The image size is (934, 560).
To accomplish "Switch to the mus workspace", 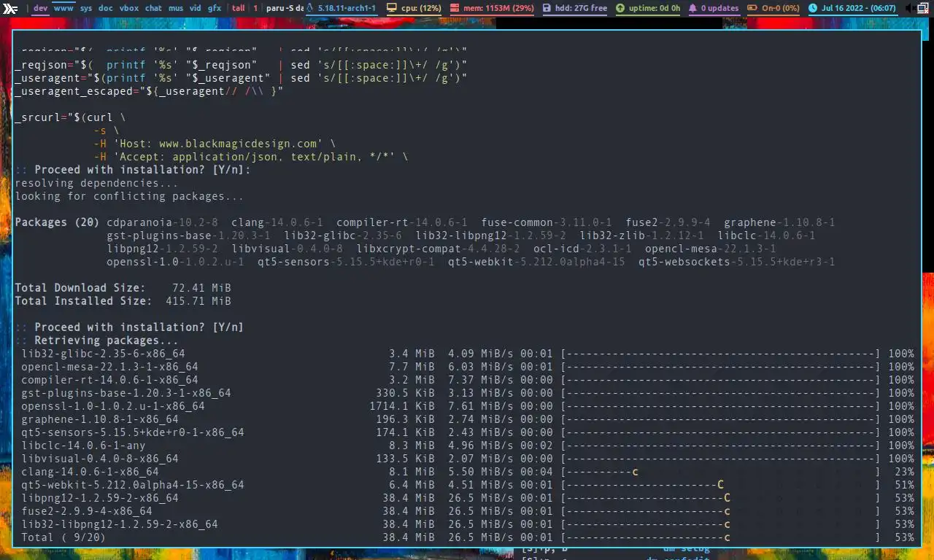I will pyautogui.click(x=176, y=8).
